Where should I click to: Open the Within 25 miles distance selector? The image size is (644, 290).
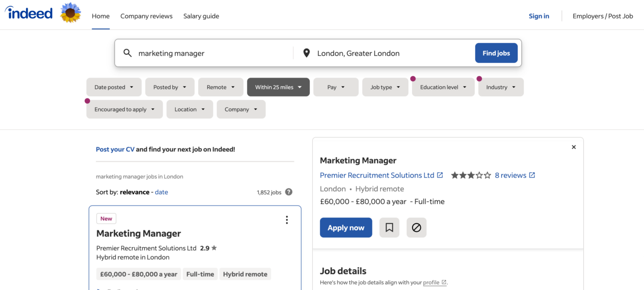coord(278,87)
